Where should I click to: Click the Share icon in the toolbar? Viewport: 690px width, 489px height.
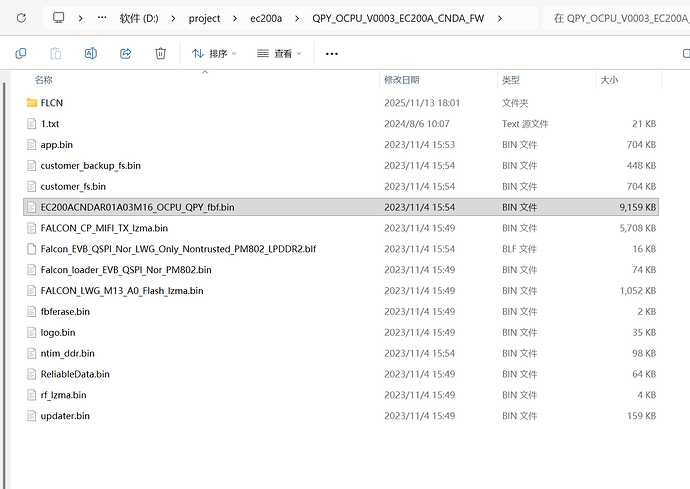point(125,53)
